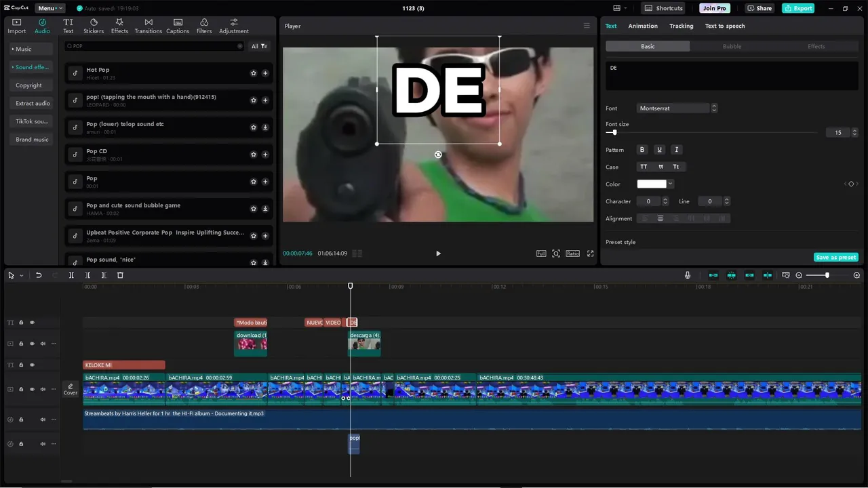This screenshot has height=488, width=868.
Task: Open the Import media tab
Action: coord(16,26)
